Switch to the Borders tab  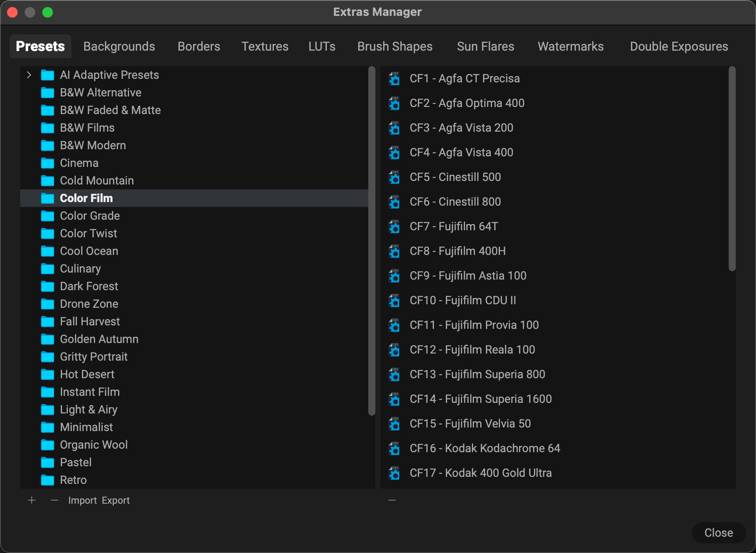tap(199, 46)
